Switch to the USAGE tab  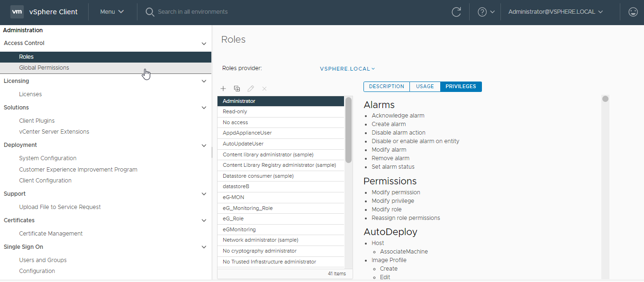pyautogui.click(x=425, y=87)
